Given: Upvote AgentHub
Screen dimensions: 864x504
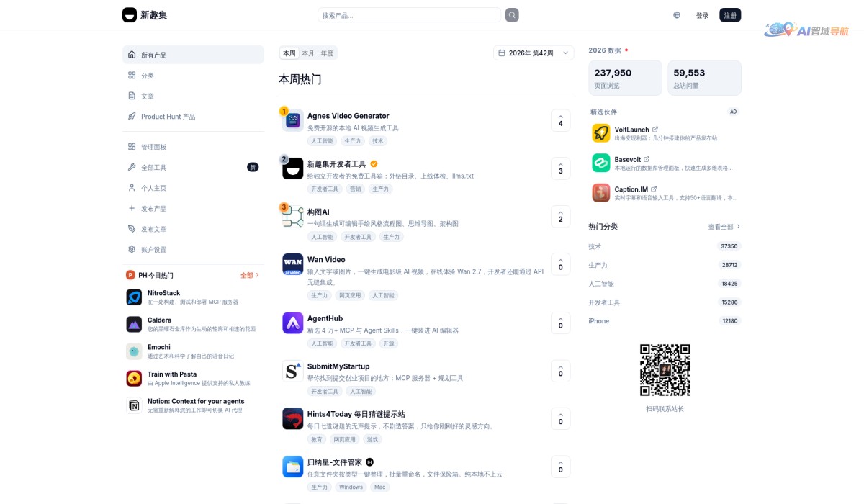Looking at the screenshot, I should [x=560, y=323].
